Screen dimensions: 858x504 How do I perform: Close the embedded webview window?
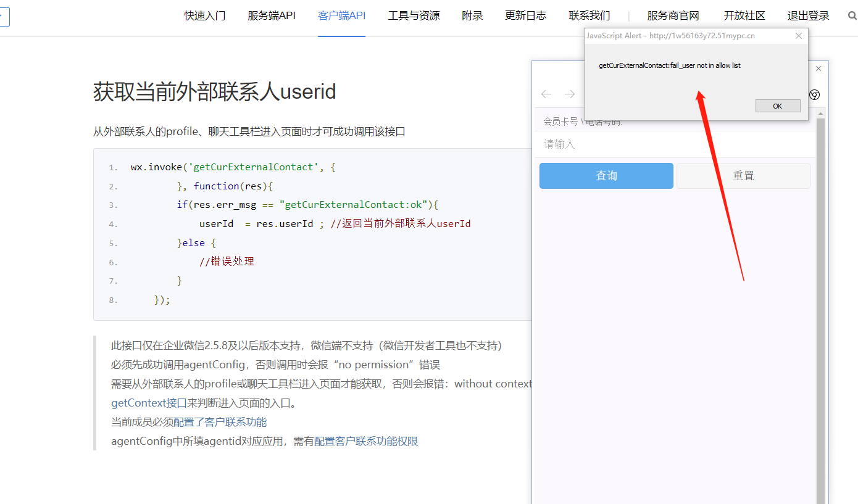pos(818,68)
